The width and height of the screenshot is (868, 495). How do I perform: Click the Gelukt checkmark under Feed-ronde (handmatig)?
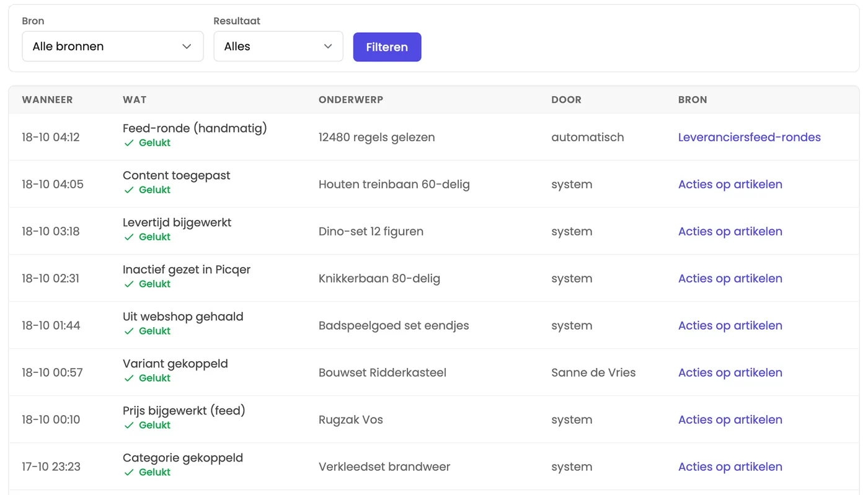(x=129, y=143)
